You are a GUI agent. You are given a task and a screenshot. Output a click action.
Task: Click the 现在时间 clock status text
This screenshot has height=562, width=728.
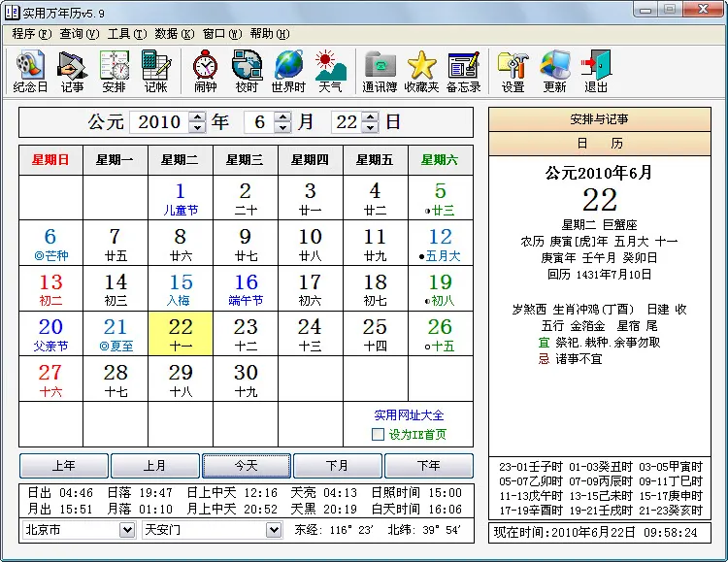coord(596,532)
